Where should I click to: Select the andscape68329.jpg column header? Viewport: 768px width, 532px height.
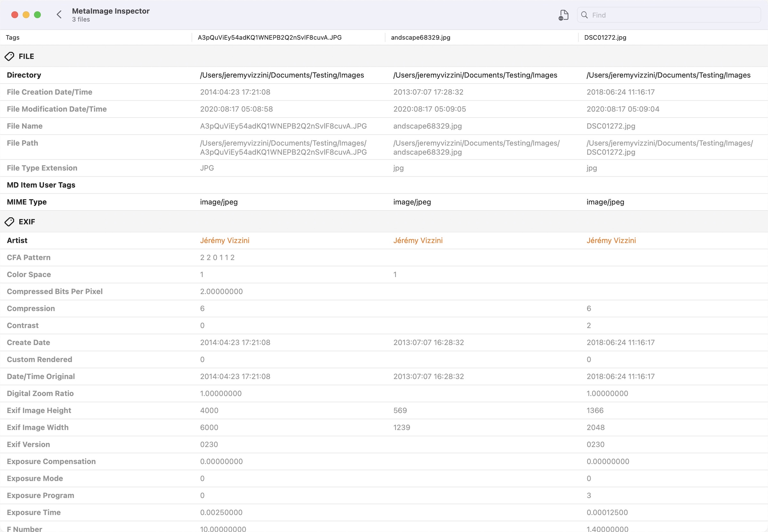(420, 37)
